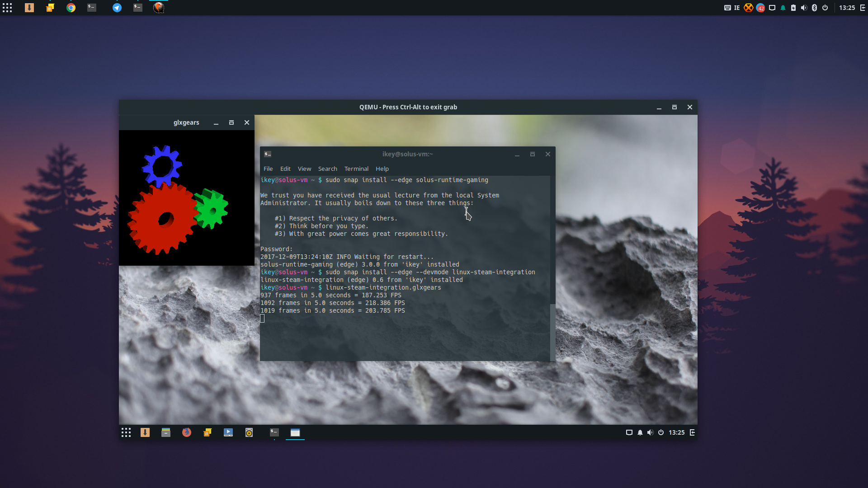Open host power menu icon
The height and width of the screenshot is (488, 868).
tap(825, 8)
